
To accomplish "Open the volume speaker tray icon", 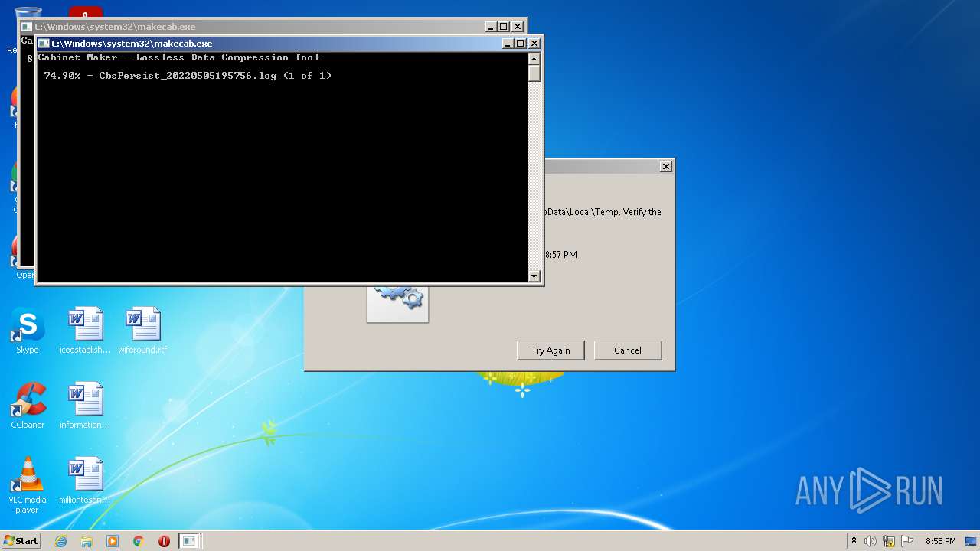I will pos(871,541).
